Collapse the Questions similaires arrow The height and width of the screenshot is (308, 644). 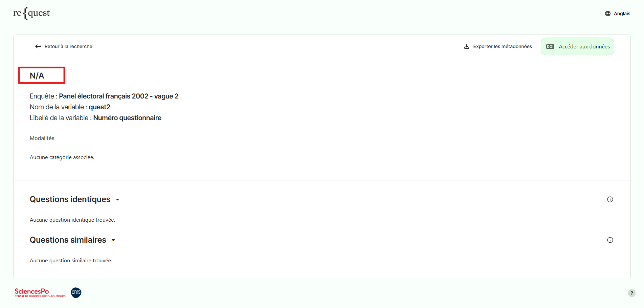point(113,240)
